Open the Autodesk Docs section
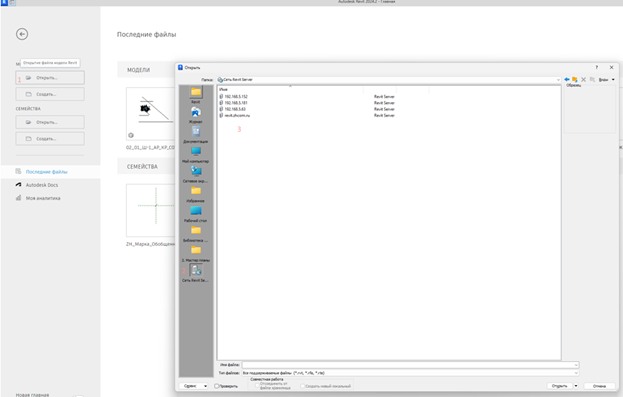 [42, 185]
